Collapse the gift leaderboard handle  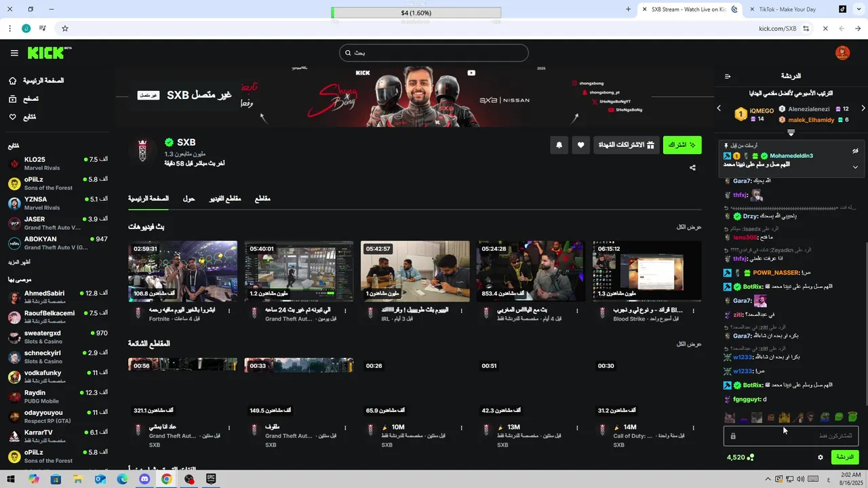pos(791,132)
